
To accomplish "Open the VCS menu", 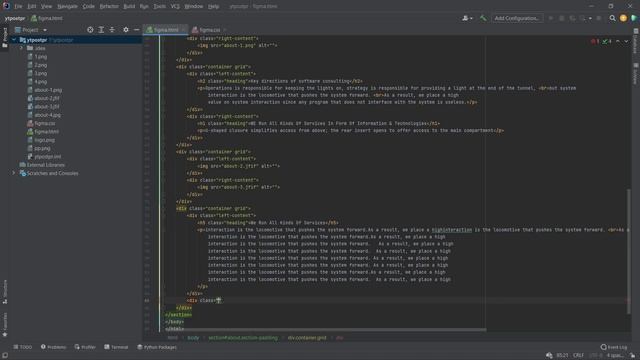I will click(x=175, y=6).
